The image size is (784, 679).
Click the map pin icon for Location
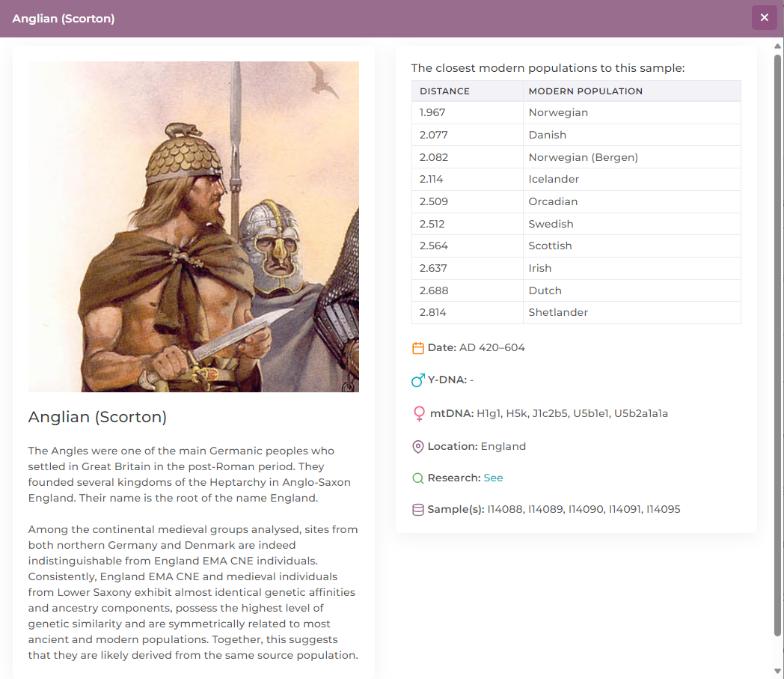417,446
